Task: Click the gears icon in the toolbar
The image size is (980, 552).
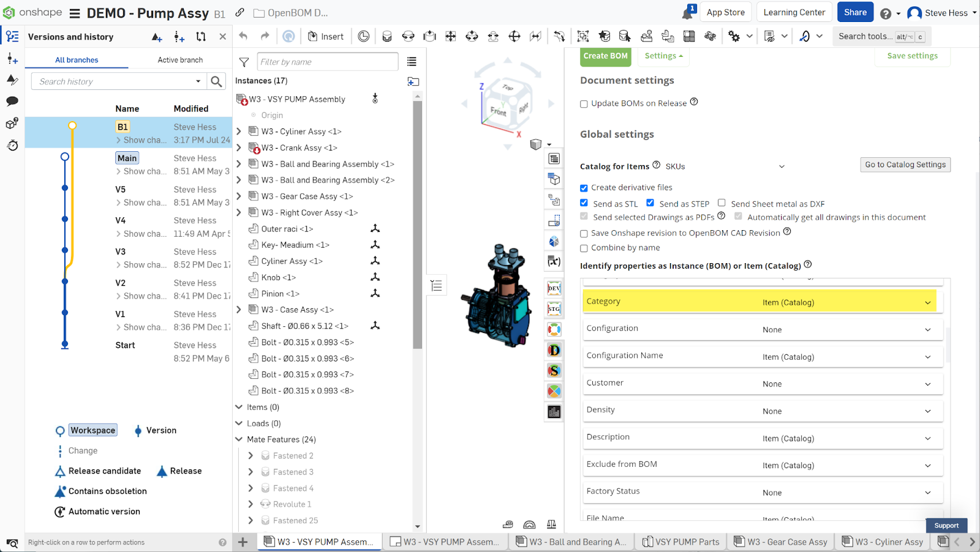Action: pyautogui.click(x=734, y=36)
